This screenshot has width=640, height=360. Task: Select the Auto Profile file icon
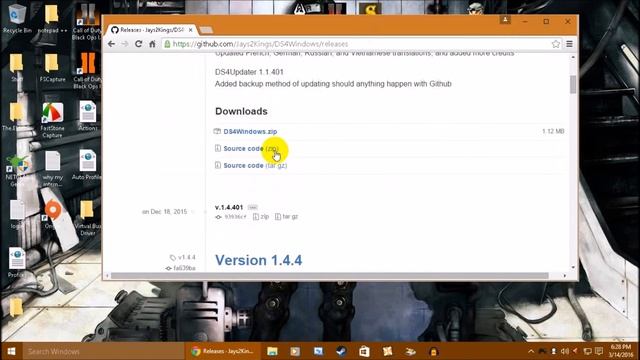click(x=87, y=165)
